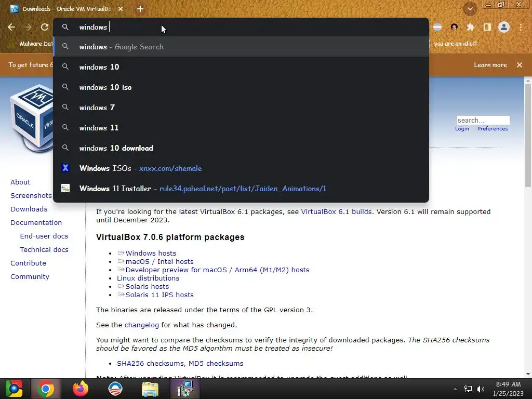Click the striped flag extension icon
Viewport: 532px width, 399px height.
tap(437, 27)
